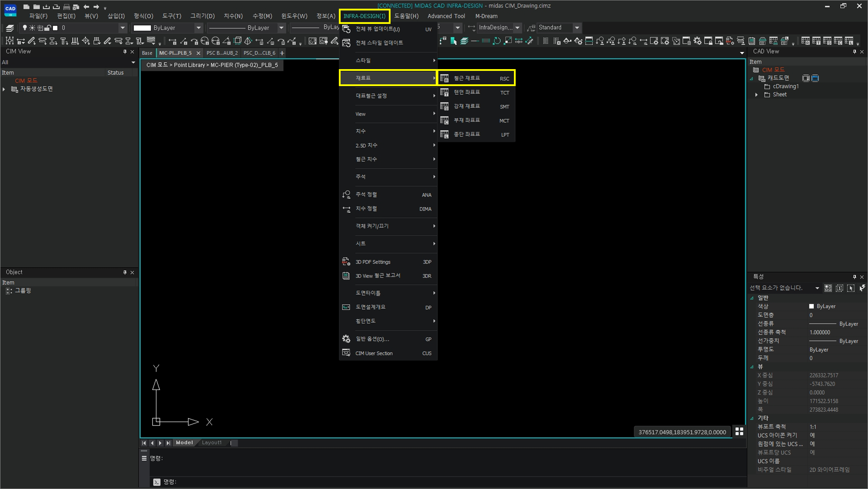Image resolution: width=868 pixels, height=489 pixels.
Task: Click 전체 뷰 업데이트(U) menu entry
Action: pyautogui.click(x=388, y=29)
